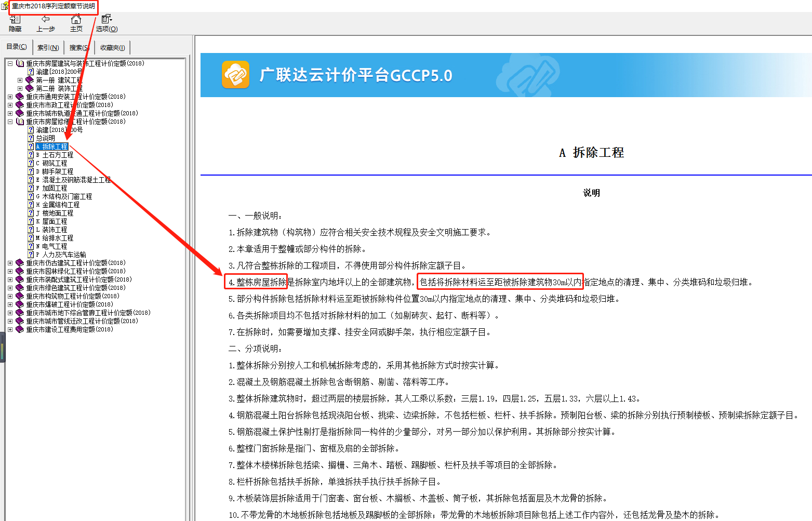Open topic J 楼地面工程
This screenshot has width=812, height=521.
55,213
